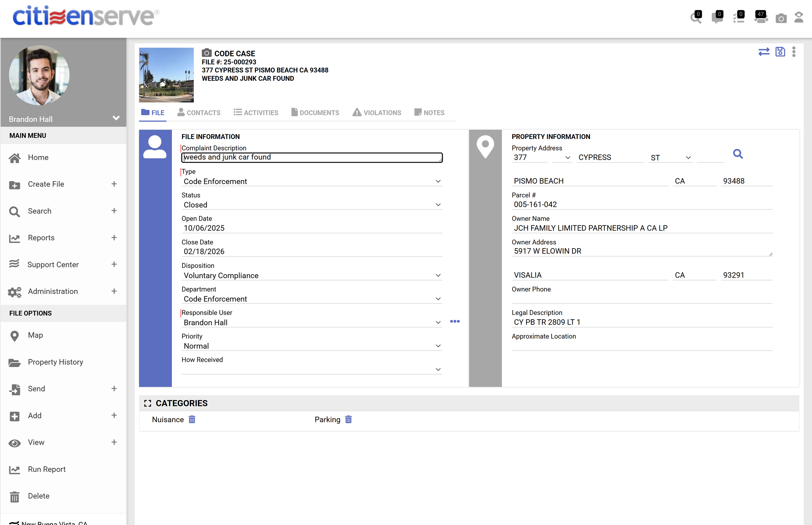Collapse the Brandon Hall profile chevron
Viewport: 812px width, 525px height.
pos(116,118)
